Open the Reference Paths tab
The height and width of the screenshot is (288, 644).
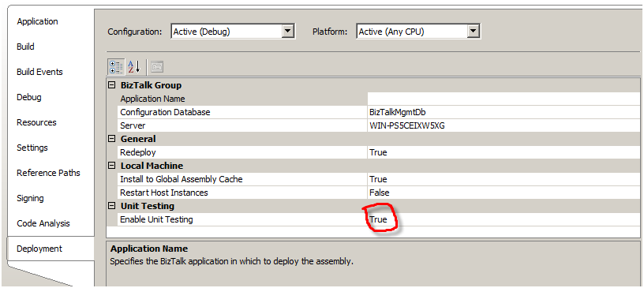tap(48, 173)
